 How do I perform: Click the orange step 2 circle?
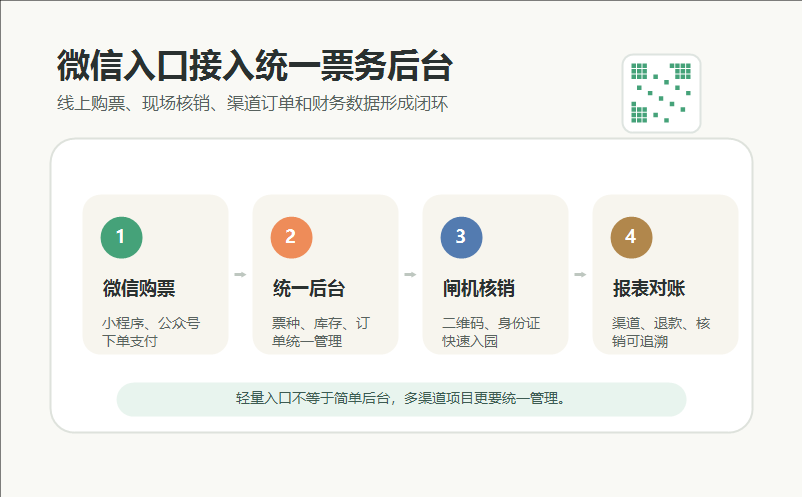291,237
